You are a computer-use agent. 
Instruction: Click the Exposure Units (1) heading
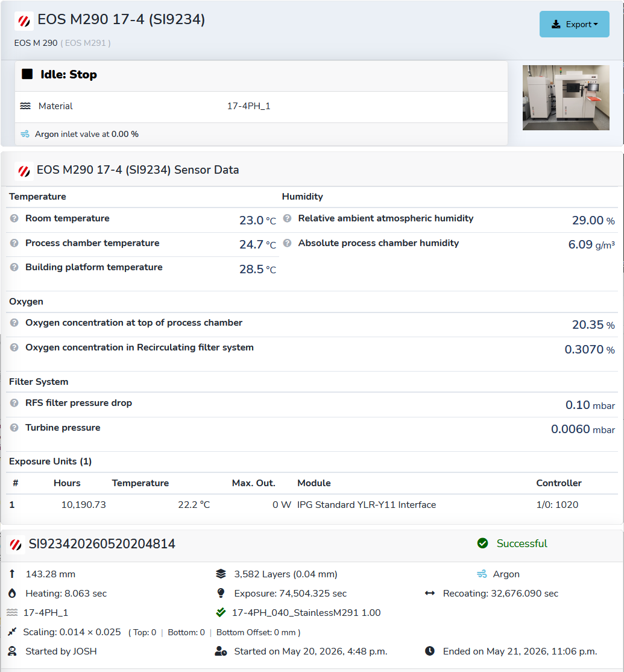point(50,461)
